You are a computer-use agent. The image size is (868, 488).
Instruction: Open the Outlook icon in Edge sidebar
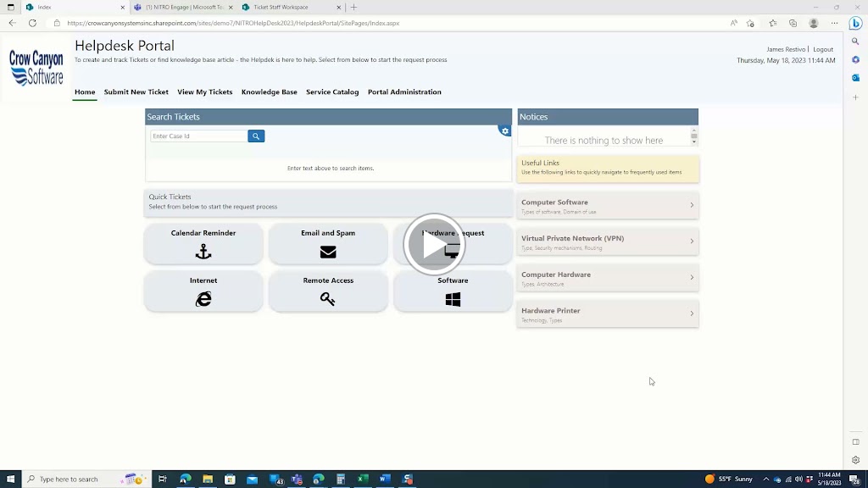[x=855, y=77]
